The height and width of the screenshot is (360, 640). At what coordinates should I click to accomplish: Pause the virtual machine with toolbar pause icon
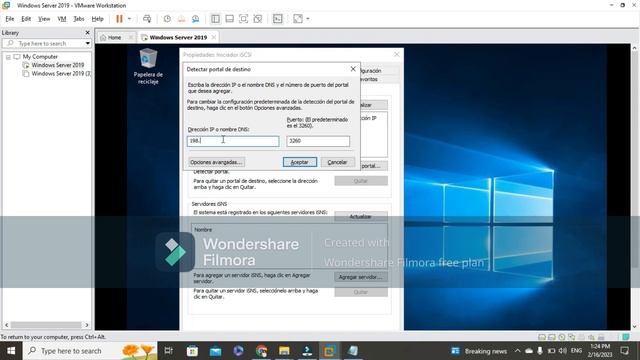(x=119, y=19)
